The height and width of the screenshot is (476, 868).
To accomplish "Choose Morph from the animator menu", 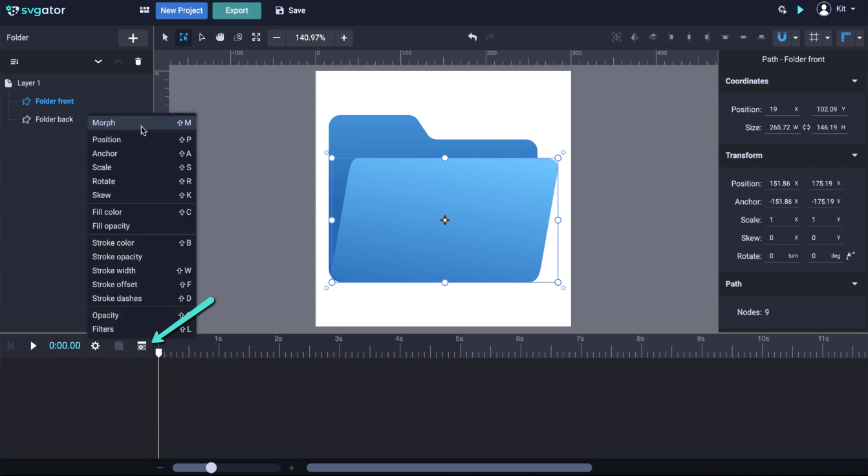I will pyautogui.click(x=103, y=123).
